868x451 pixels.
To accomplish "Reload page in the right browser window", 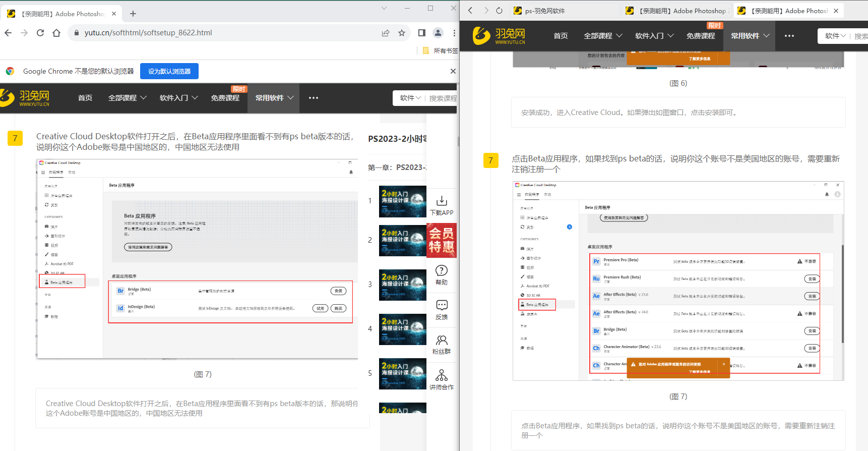I will click(499, 11).
